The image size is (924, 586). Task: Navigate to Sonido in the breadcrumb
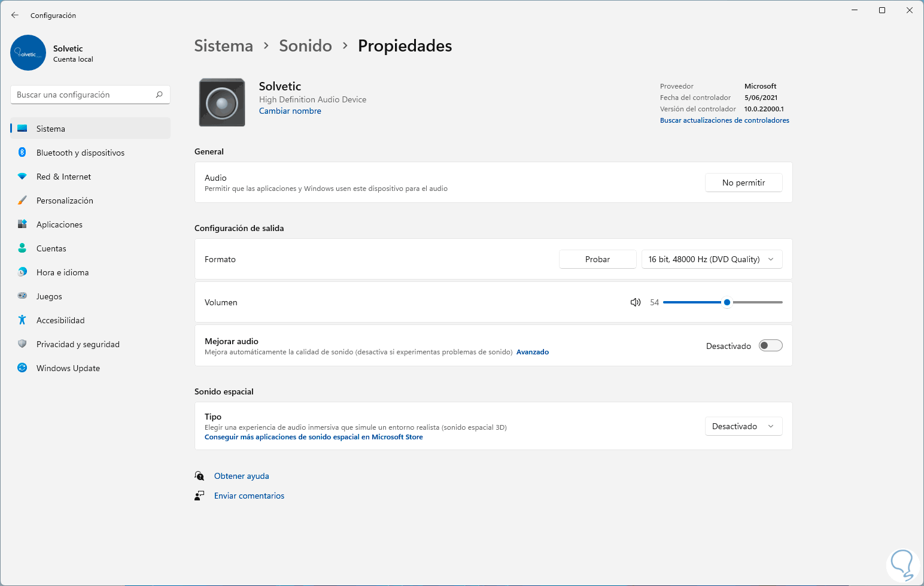305,46
